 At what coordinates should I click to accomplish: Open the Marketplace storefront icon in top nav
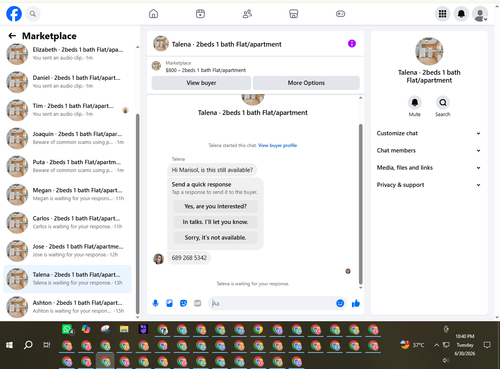click(x=294, y=14)
